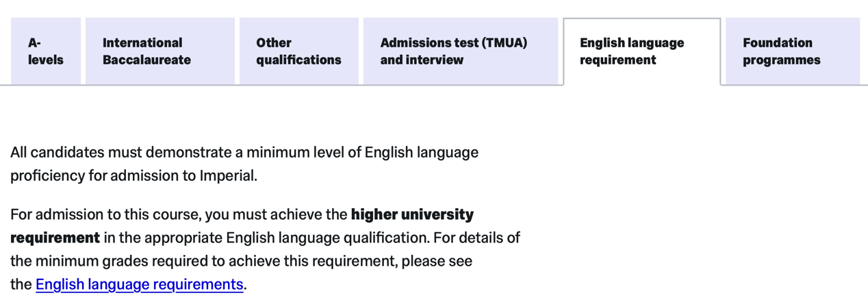Click 'Baccalaureate' in the second tab label

point(146,60)
